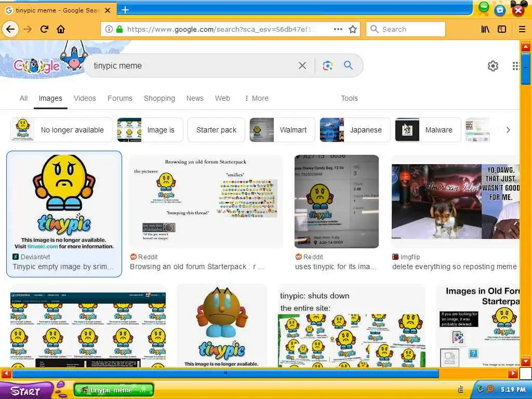Click the vertical scrollbar up arrow

coord(526,46)
